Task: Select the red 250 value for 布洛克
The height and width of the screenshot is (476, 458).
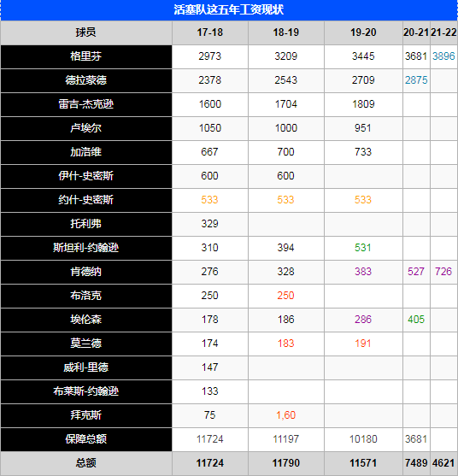Action: 285,296
